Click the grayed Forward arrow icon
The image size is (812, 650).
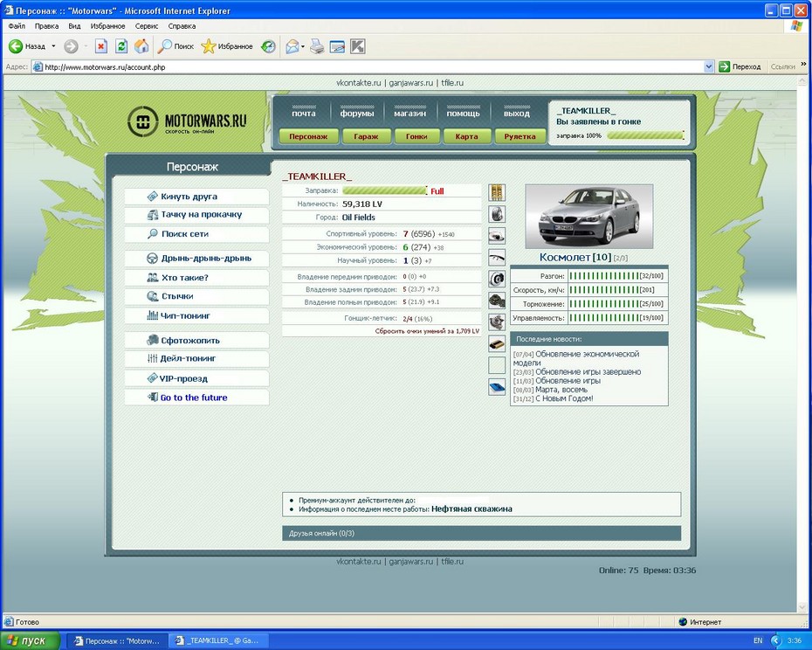pos(71,46)
